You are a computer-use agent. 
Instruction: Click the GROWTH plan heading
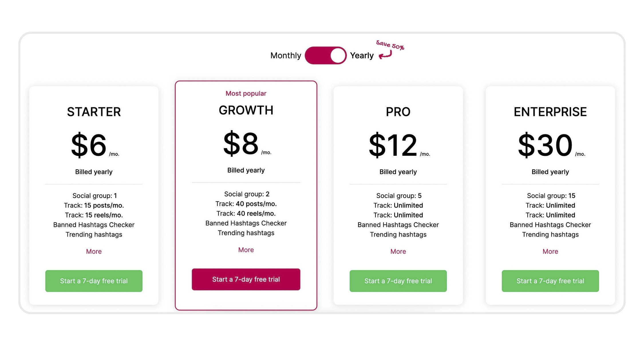click(246, 110)
